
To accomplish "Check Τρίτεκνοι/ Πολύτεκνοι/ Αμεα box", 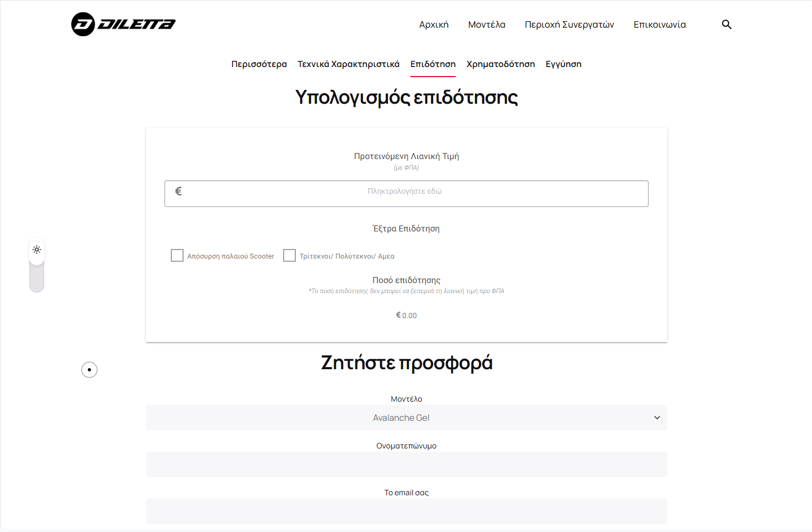I will [289, 255].
